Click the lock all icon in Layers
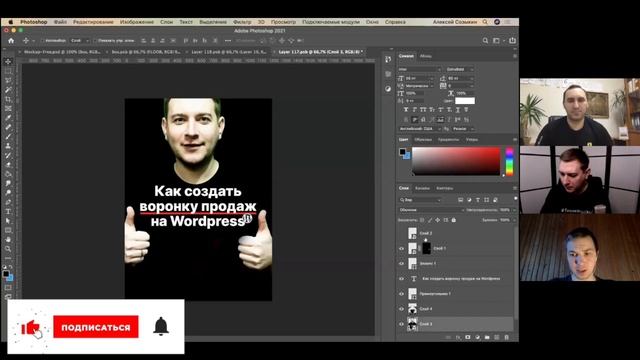Image resolution: width=640 pixels, height=360 pixels. (453, 220)
